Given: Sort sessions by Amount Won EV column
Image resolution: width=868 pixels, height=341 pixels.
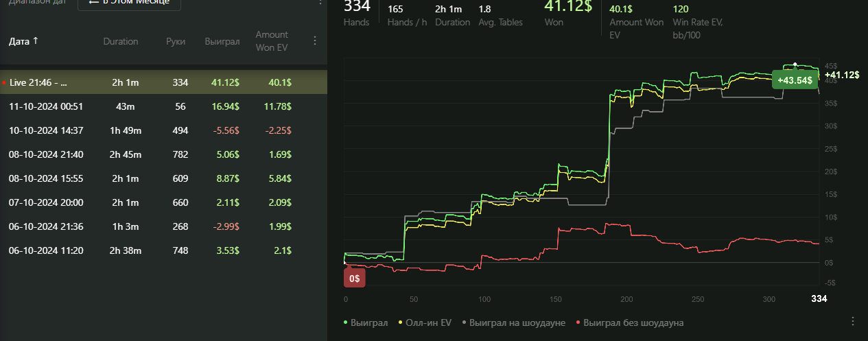Looking at the screenshot, I should [x=272, y=40].
